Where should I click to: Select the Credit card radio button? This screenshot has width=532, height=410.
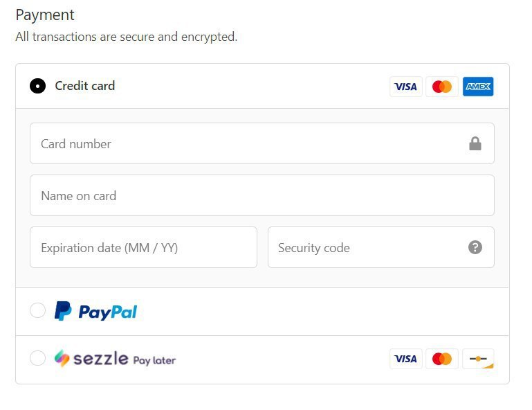(x=37, y=87)
